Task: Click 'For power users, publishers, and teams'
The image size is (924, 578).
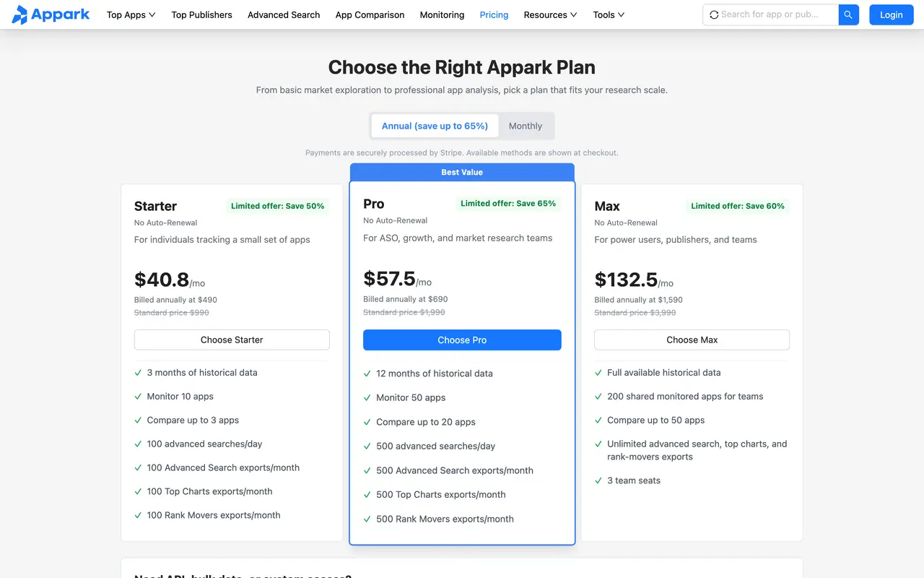Action: coord(676,240)
